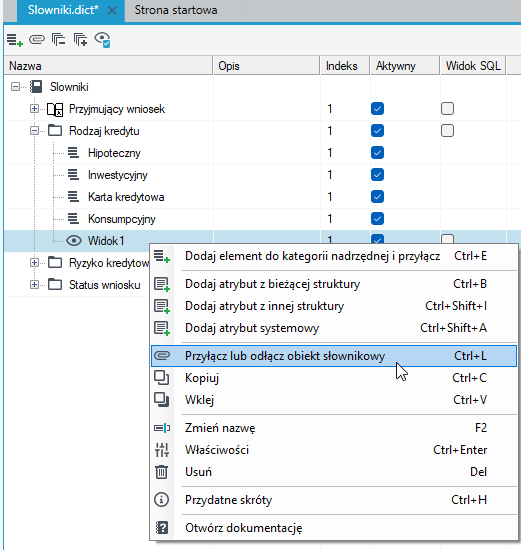Click the documentation book icon in menu
The width and height of the screenshot is (521, 550).
[x=162, y=528]
